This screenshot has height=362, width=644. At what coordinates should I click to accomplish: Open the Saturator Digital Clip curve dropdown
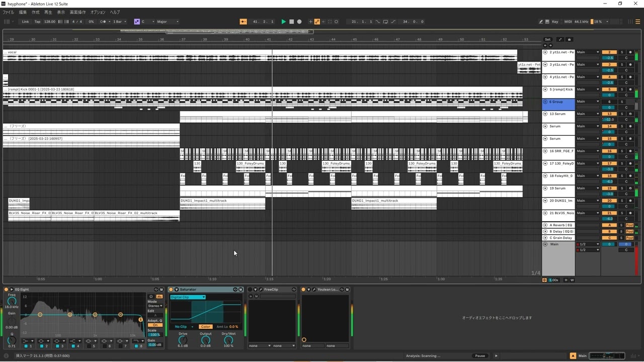(188, 297)
